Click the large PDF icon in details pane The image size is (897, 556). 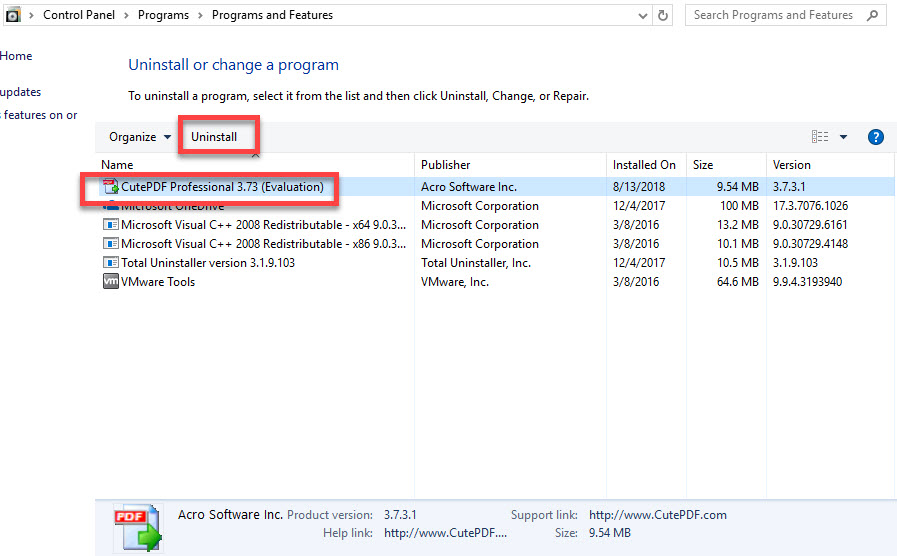[138, 527]
